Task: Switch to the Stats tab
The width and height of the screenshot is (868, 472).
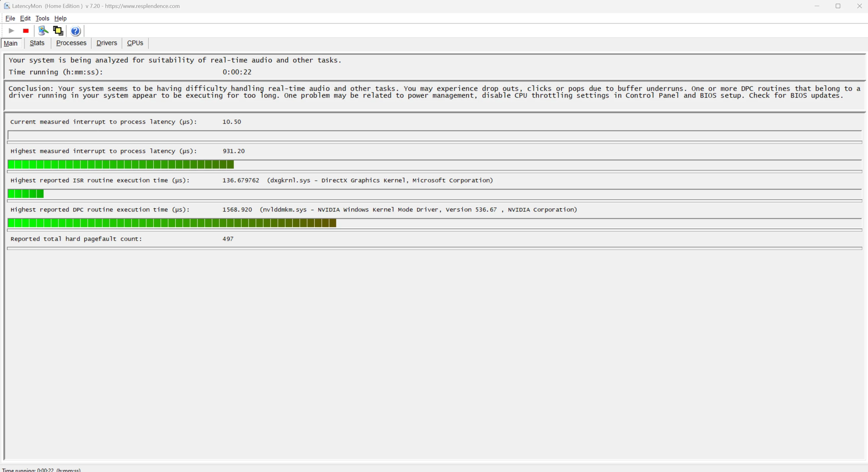Action: (x=37, y=43)
